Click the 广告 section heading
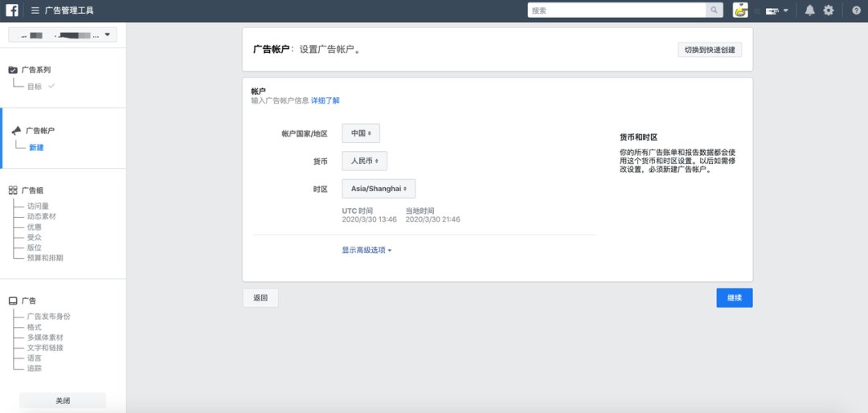This screenshot has width=868, height=413. (29, 301)
